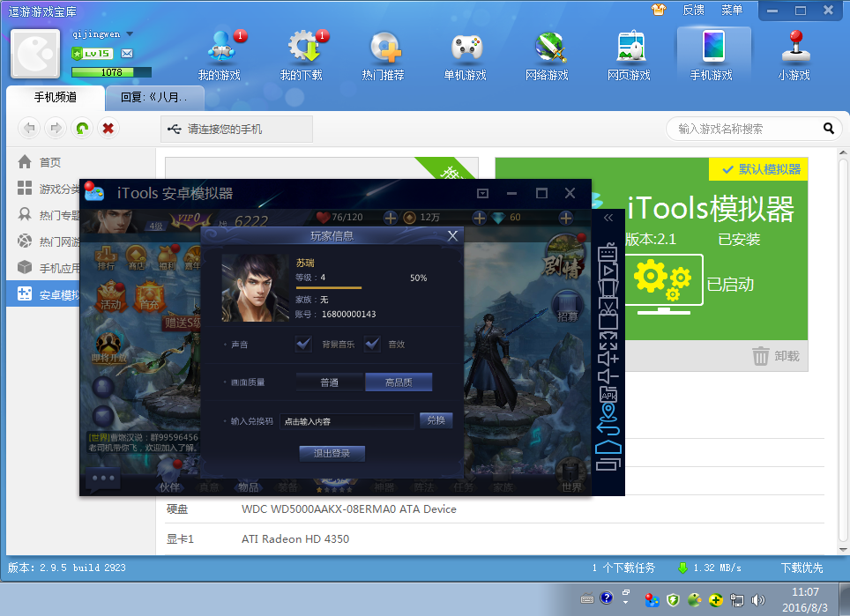
Task: Select 普通 picture quality
Action: [330, 382]
